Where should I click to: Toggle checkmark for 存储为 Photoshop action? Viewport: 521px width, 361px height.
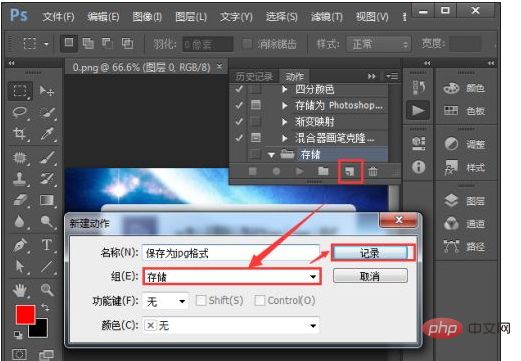(239, 105)
